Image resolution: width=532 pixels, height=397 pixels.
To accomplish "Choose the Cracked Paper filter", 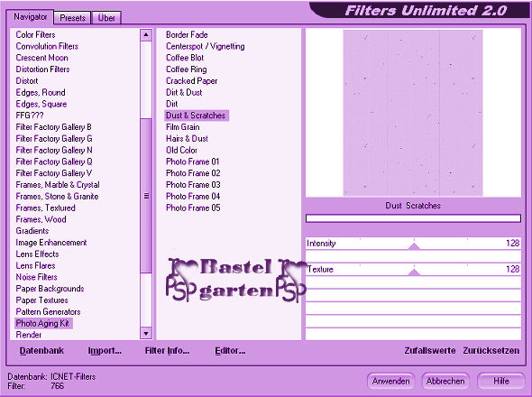I will (192, 81).
